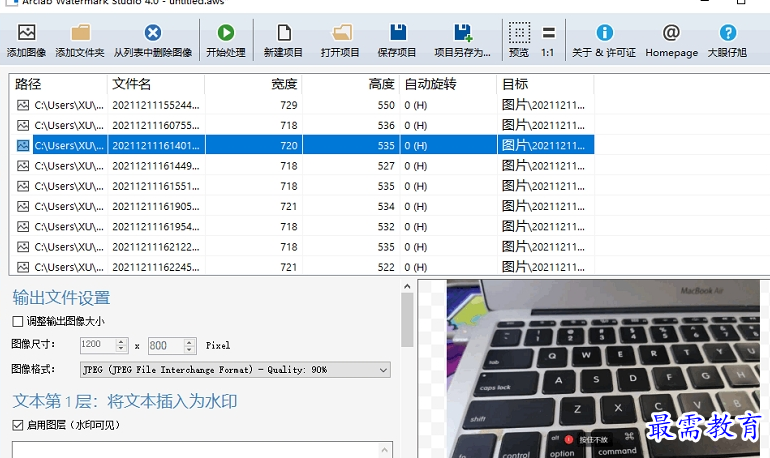
Task: Click the blue question mark help icon
Action: [x=728, y=33]
